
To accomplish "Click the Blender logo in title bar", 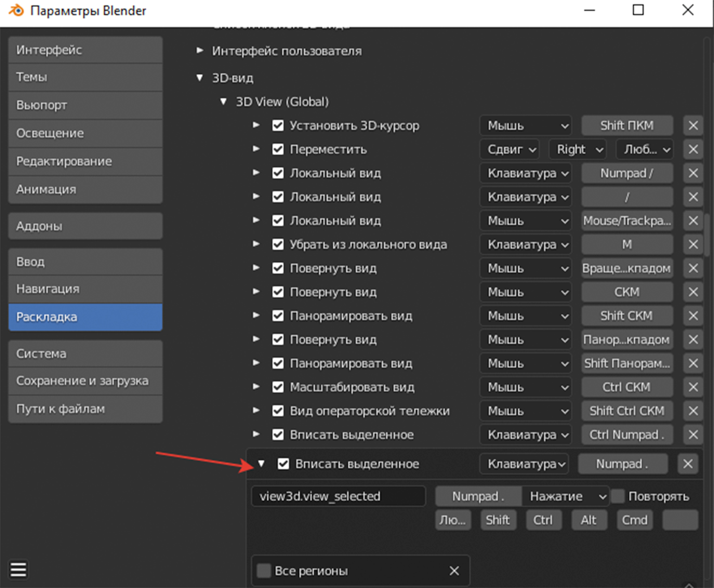I will pos(16,11).
